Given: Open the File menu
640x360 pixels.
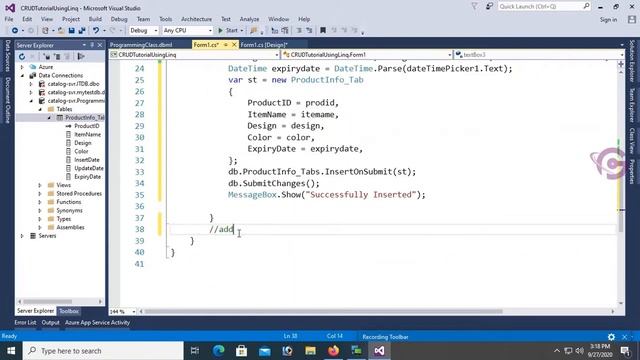Looking at the screenshot, I should 9,19.
